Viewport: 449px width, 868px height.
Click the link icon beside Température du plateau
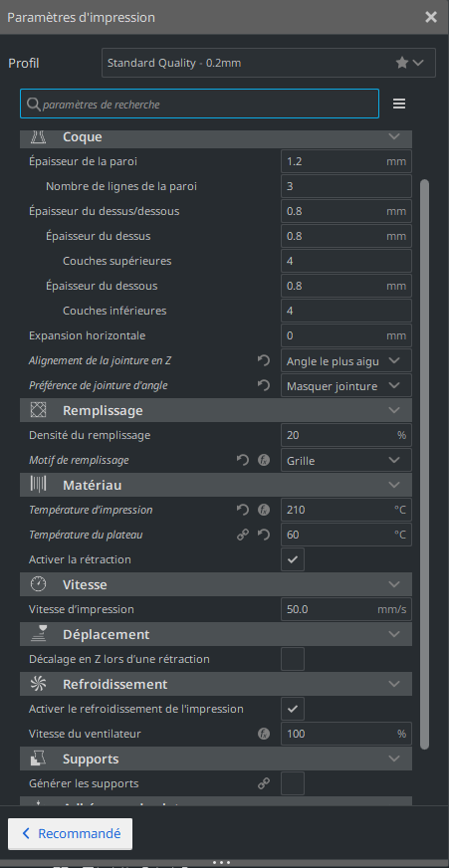[243, 535]
